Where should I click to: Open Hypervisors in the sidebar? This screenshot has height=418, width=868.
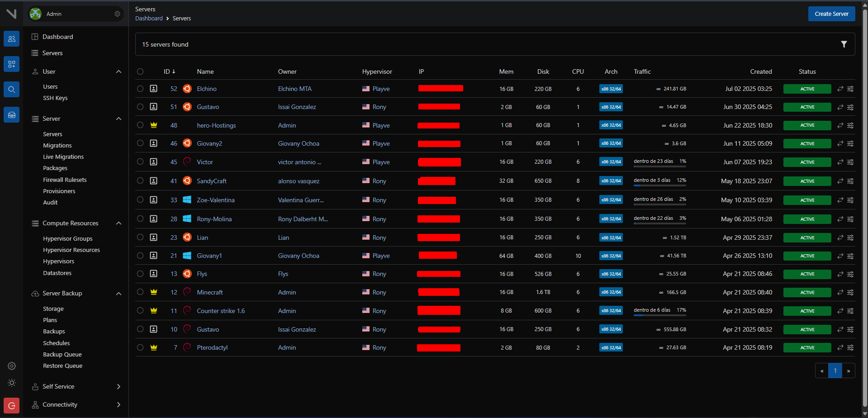58,261
